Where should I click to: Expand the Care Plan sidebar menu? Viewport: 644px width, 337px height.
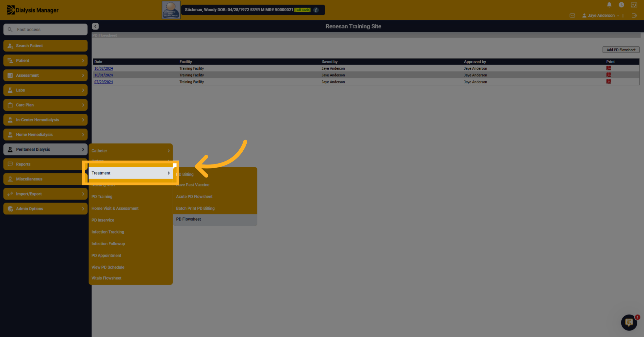[x=45, y=105]
